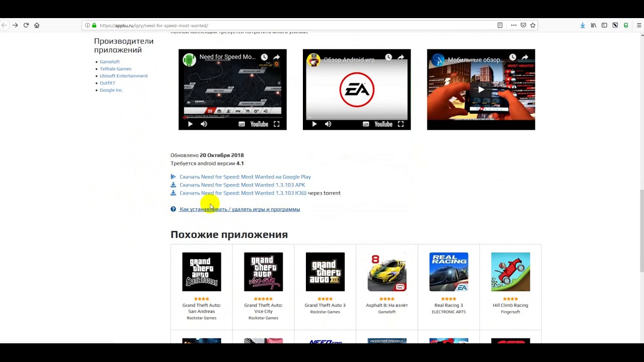Mute the Need for Speed video

tap(204, 124)
